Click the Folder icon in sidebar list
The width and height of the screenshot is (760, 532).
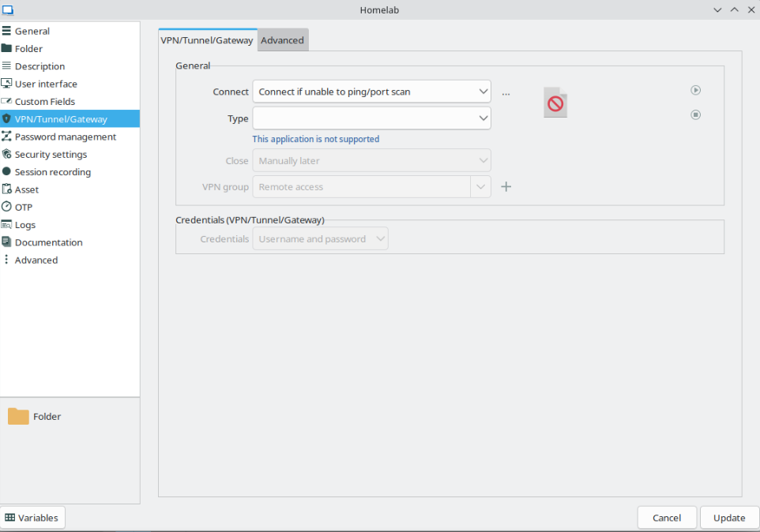6,48
